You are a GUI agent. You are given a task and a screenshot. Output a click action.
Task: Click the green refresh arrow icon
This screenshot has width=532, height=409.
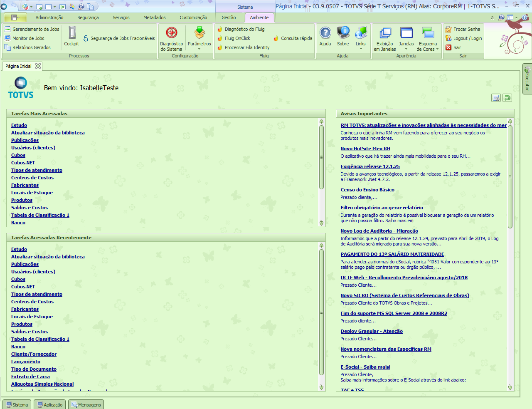(507, 98)
